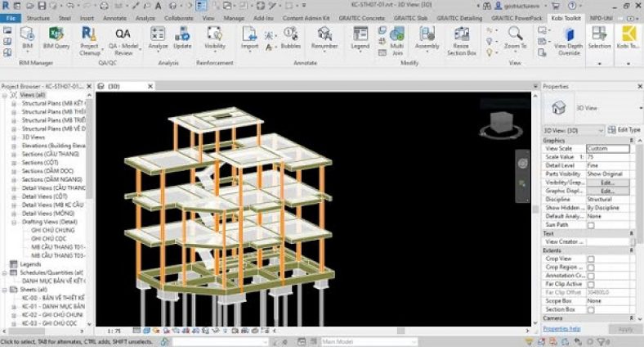644x347 pixels.
Task: Open Project Cleanup tool
Action: click(89, 40)
